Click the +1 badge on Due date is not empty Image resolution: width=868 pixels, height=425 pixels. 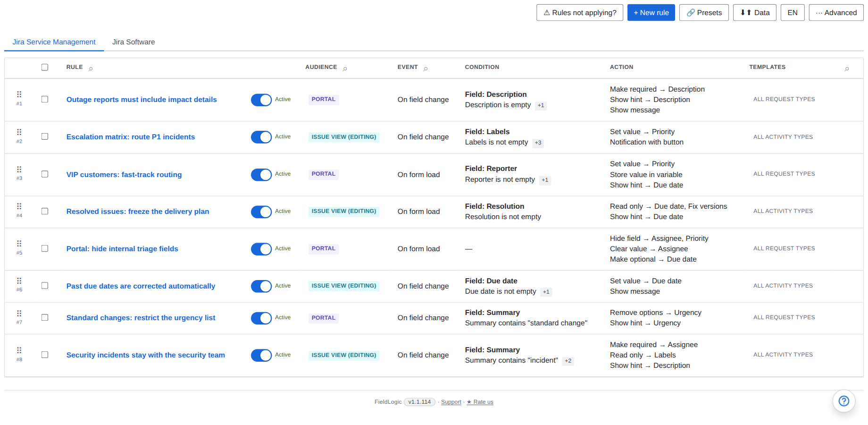coord(546,292)
